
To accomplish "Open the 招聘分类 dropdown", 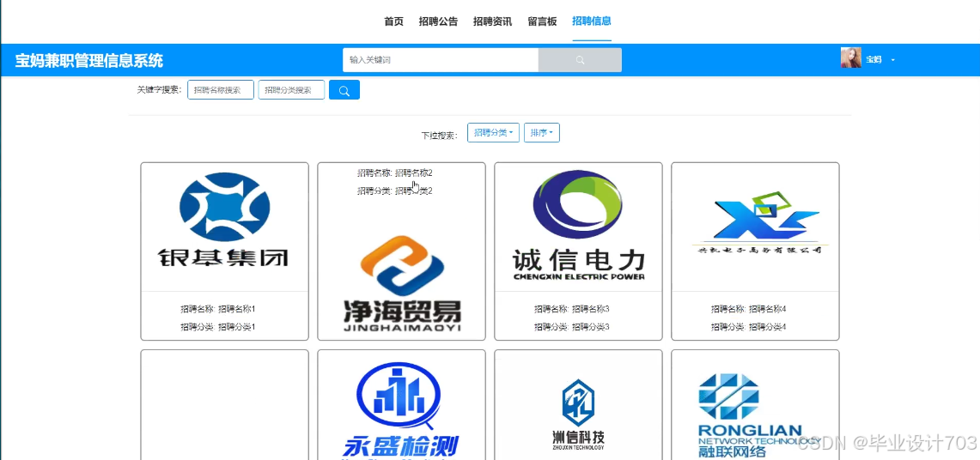I will (x=493, y=133).
